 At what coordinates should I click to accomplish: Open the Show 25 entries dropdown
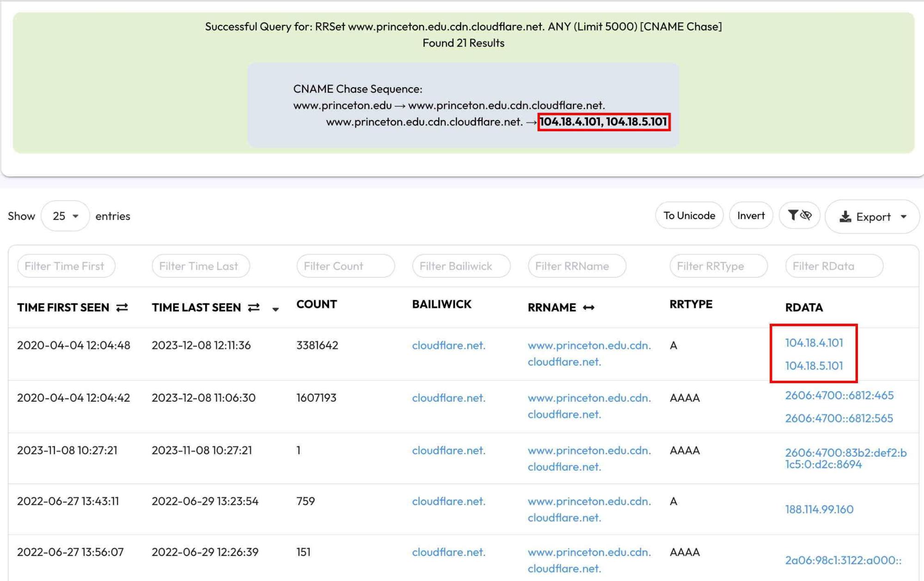65,215
